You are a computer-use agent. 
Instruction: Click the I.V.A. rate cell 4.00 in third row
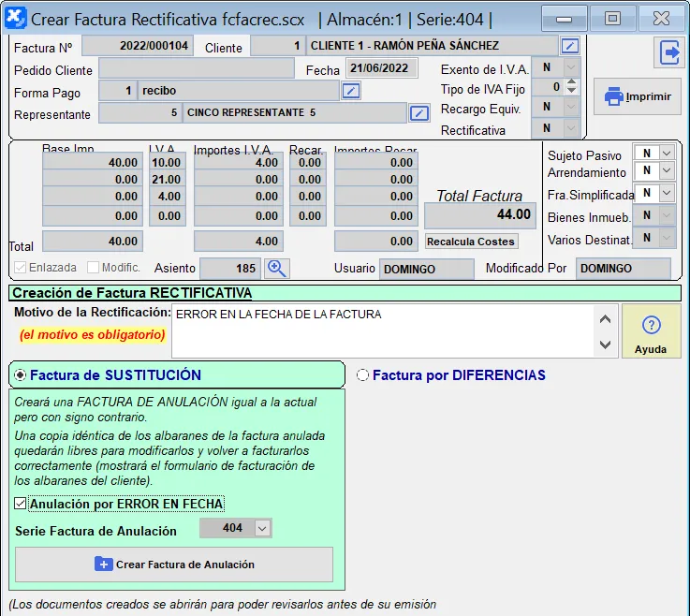pos(168,197)
